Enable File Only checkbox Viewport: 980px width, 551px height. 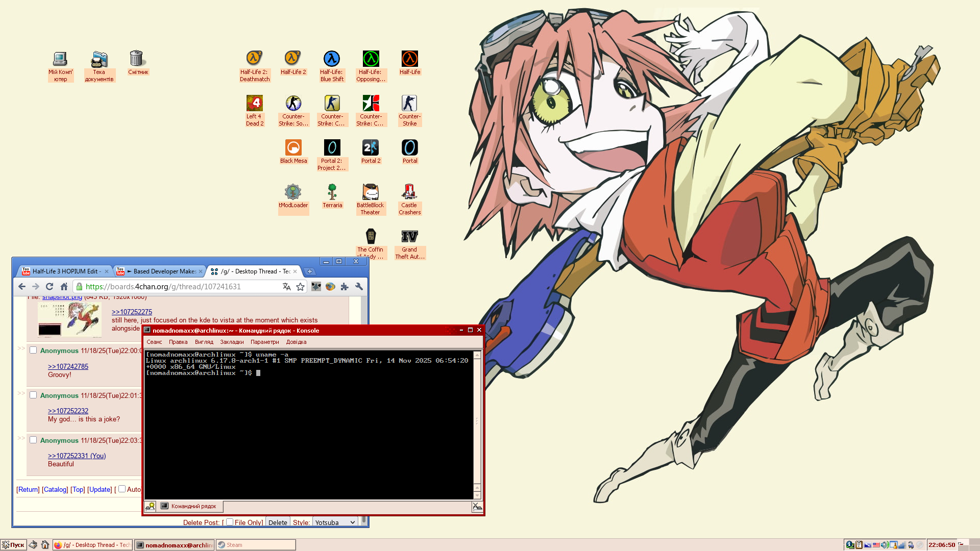pos(230,522)
